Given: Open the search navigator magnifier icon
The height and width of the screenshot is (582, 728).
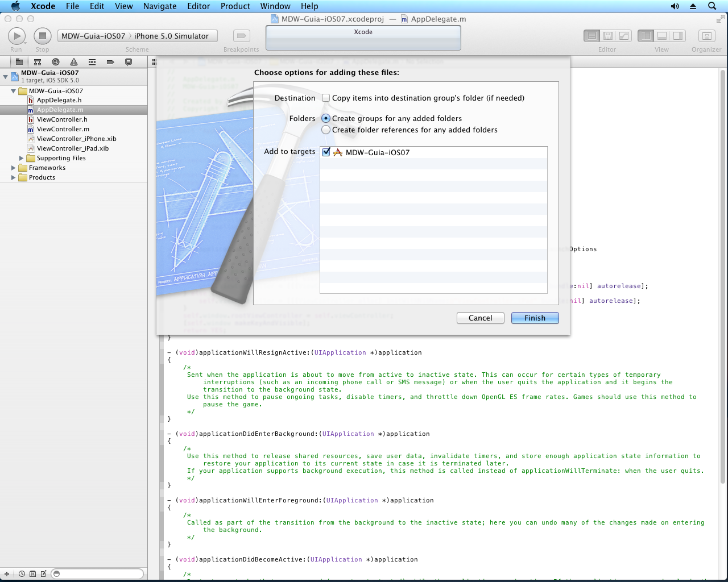Looking at the screenshot, I should click(x=55, y=62).
